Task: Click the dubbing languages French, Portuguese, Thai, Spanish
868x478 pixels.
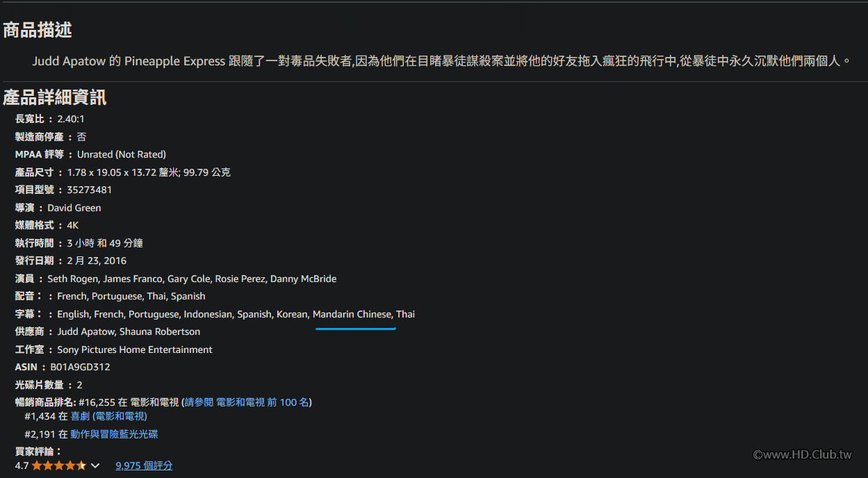Action: [131, 296]
